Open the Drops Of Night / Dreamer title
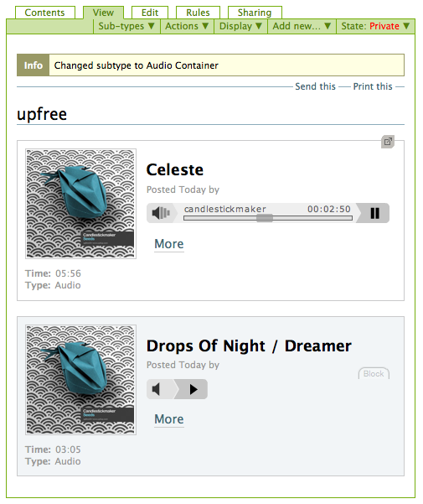This screenshot has height=504, width=423. [249, 346]
